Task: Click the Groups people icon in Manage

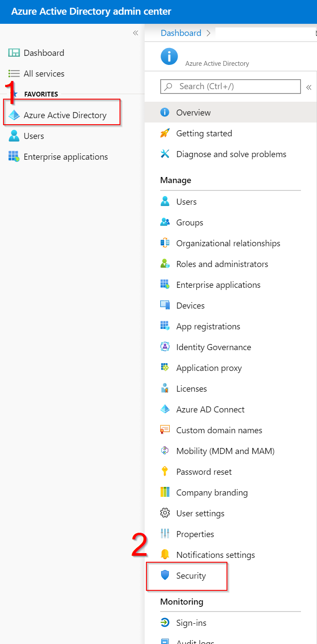Action: (x=165, y=222)
